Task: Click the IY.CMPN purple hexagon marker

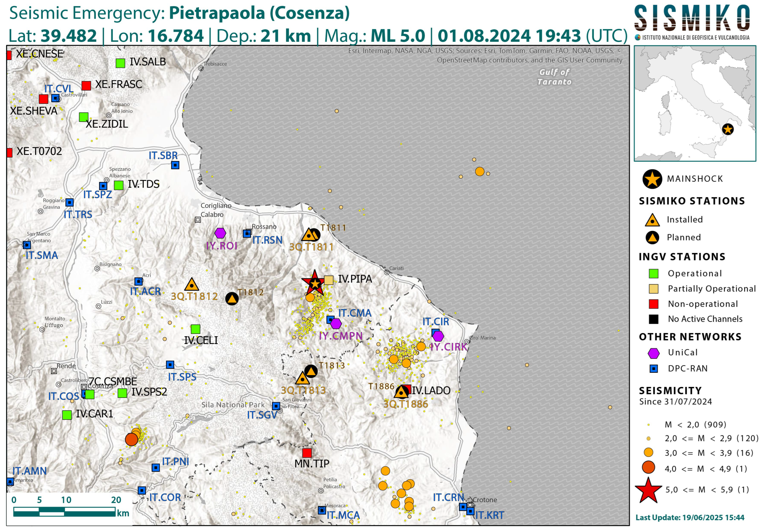Action: (336, 323)
